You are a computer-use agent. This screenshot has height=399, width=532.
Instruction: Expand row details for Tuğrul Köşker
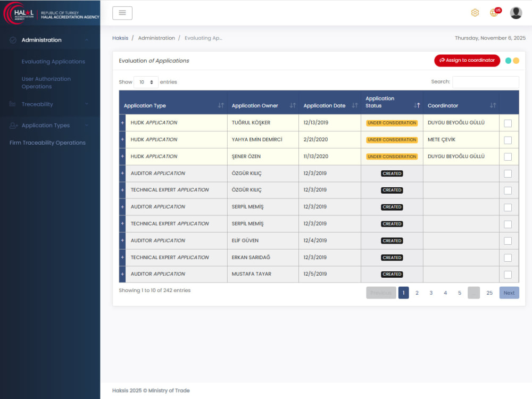(x=122, y=122)
